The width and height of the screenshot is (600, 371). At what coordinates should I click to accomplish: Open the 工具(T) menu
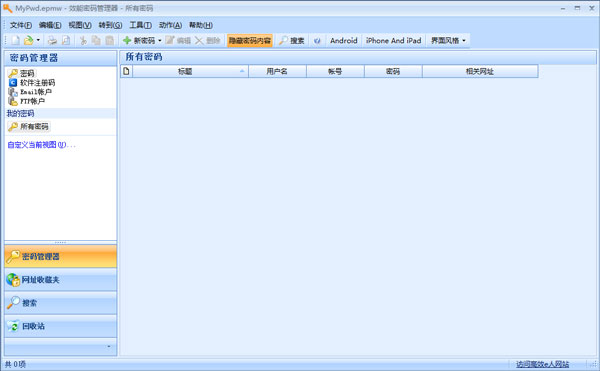click(x=140, y=25)
